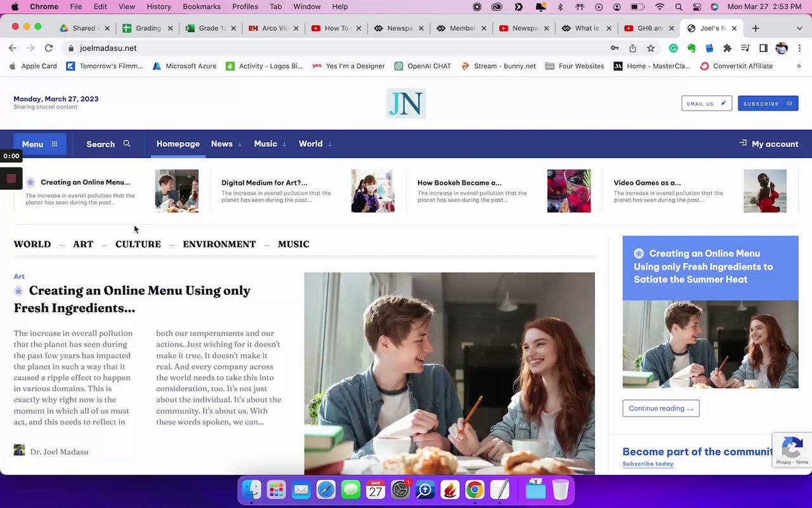Reload the current page
The image size is (812, 508).
48,48
